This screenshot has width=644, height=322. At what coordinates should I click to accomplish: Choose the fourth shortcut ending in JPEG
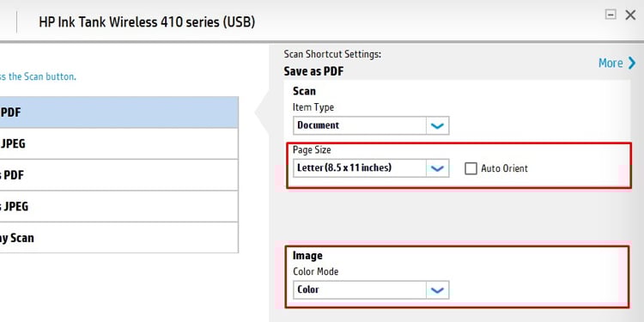pyautogui.click(x=118, y=206)
